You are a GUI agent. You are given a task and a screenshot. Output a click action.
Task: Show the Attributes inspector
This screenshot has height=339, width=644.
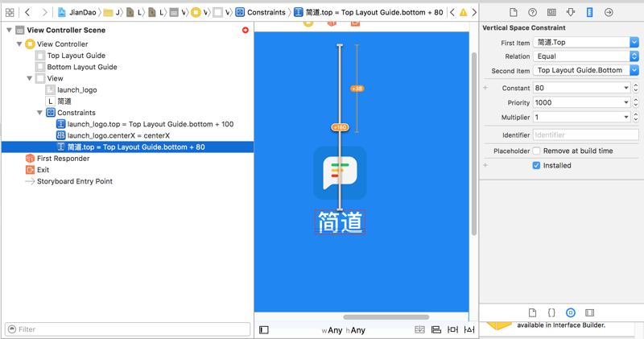pos(571,12)
